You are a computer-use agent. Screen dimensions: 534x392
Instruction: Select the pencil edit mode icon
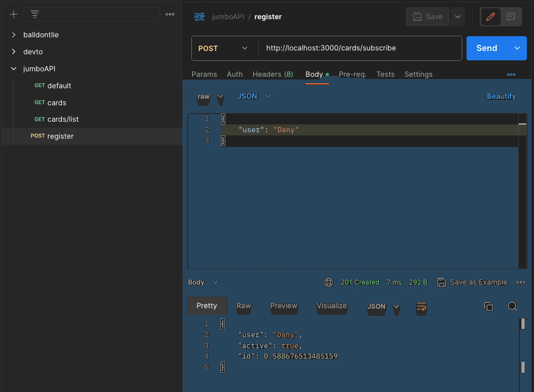click(x=491, y=17)
